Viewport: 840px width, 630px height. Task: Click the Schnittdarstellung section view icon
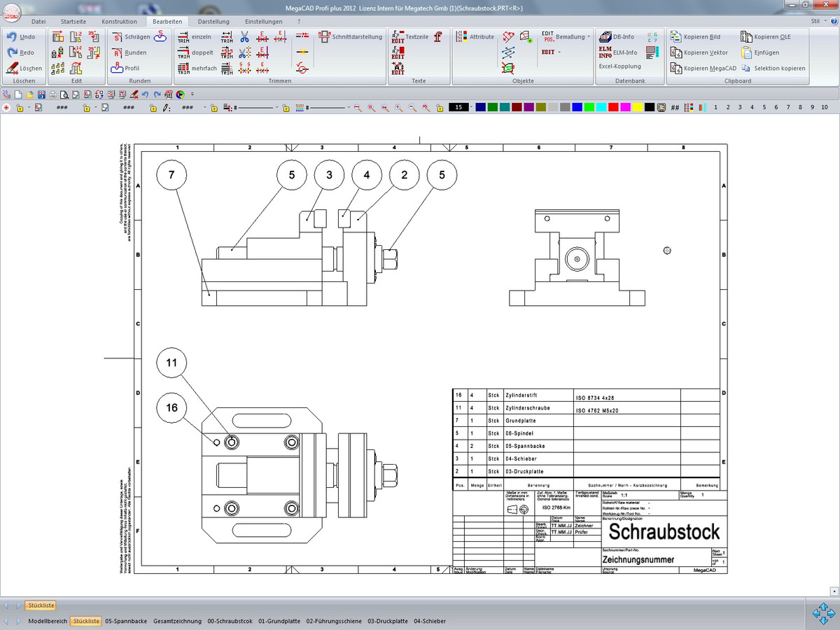pyautogui.click(x=325, y=36)
